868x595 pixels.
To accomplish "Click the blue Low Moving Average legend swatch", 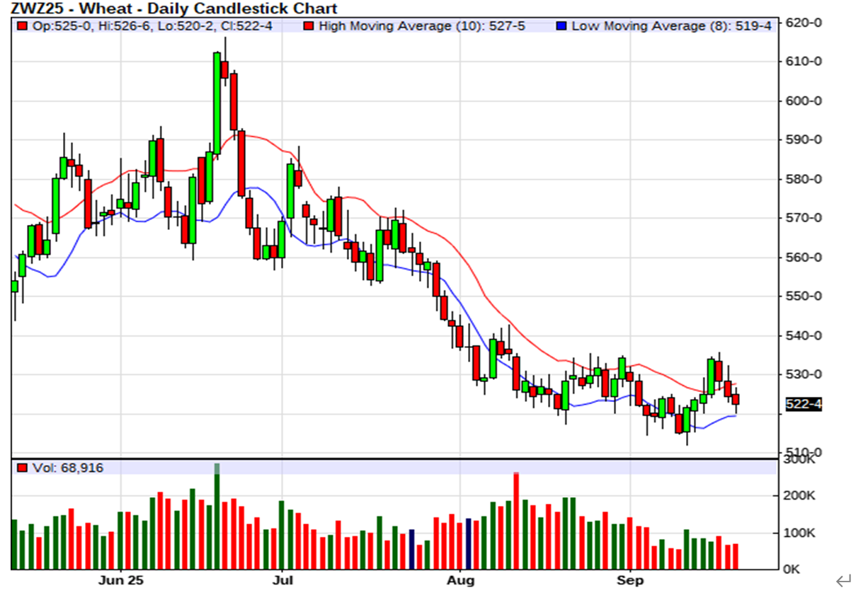I will [x=561, y=26].
